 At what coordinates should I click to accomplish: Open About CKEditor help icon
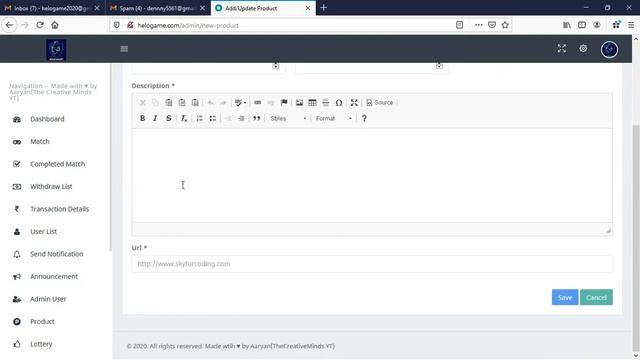click(x=364, y=118)
